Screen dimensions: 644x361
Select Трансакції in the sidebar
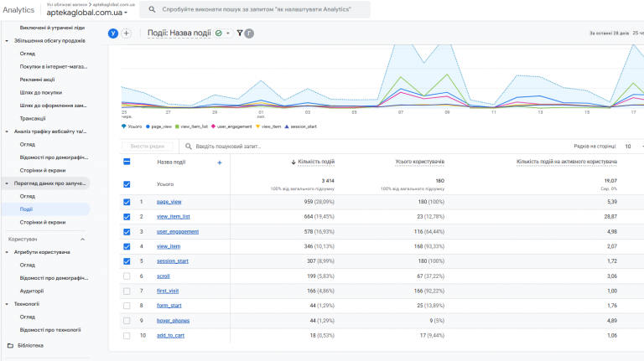pyautogui.click(x=33, y=119)
